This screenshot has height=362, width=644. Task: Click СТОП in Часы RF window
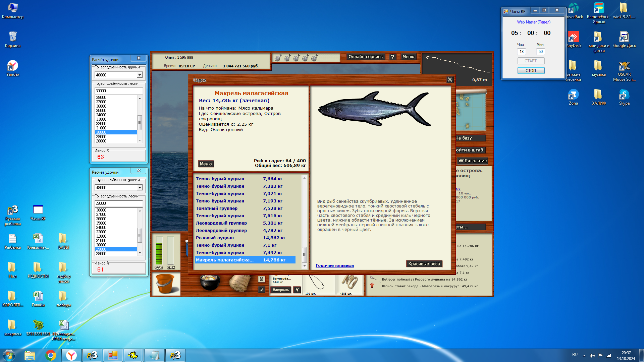[531, 71]
